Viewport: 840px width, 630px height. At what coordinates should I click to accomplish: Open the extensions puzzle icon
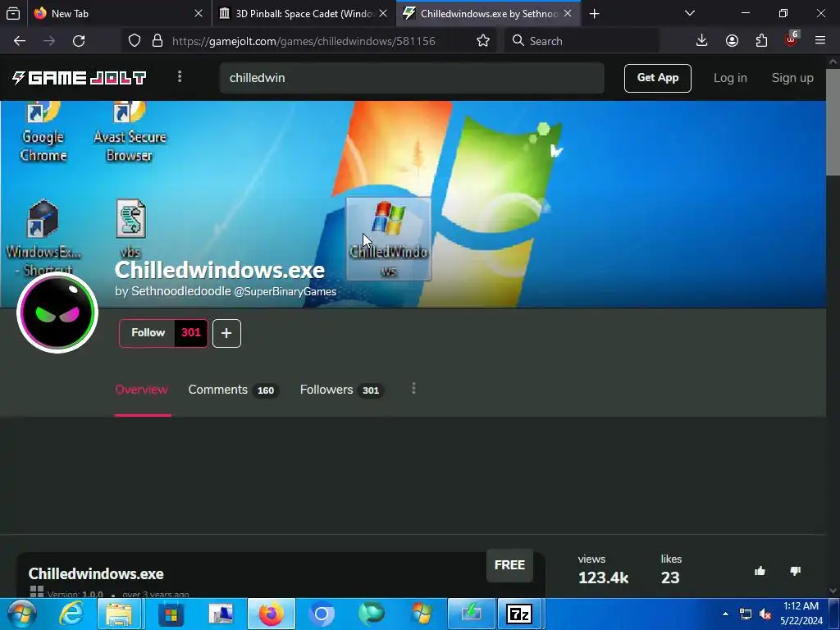(761, 41)
